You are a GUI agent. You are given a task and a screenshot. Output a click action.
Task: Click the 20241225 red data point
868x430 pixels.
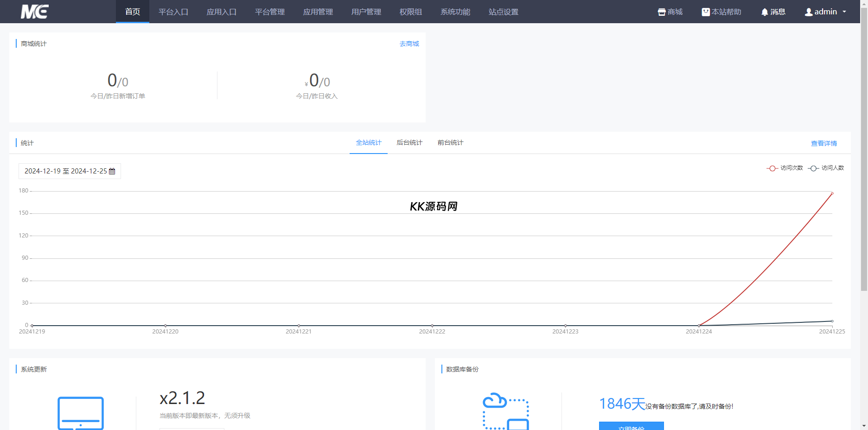coord(832,193)
